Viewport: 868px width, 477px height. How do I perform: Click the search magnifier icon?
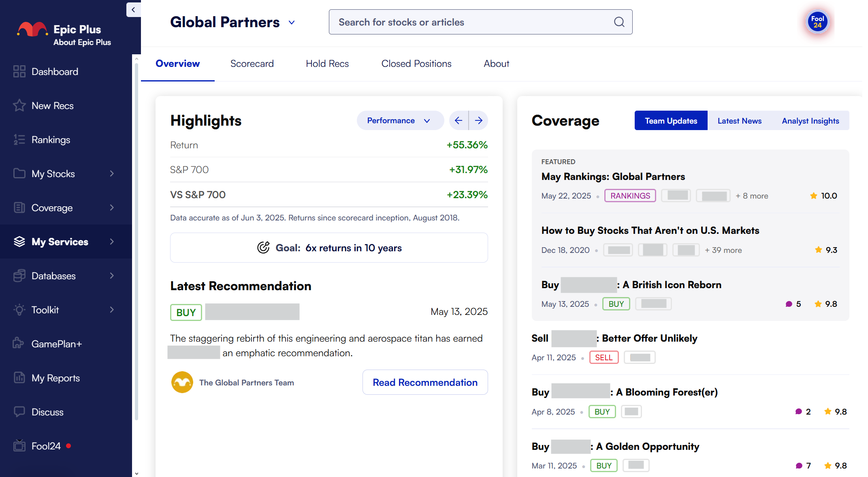pos(619,22)
